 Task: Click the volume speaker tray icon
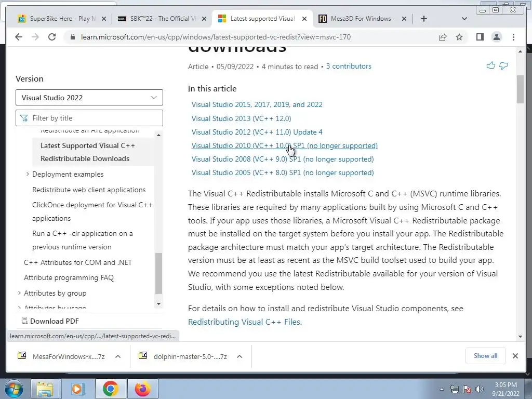click(480, 389)
